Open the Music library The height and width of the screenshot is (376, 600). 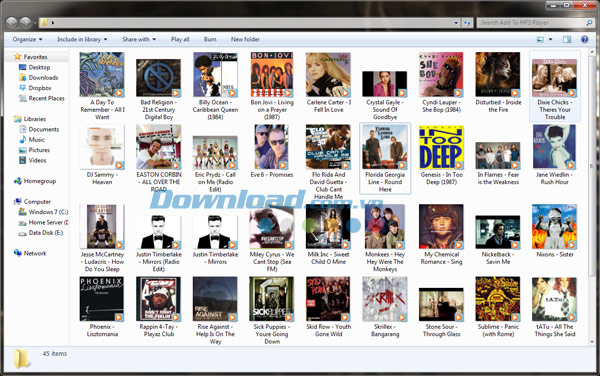(x=32, y=140)
